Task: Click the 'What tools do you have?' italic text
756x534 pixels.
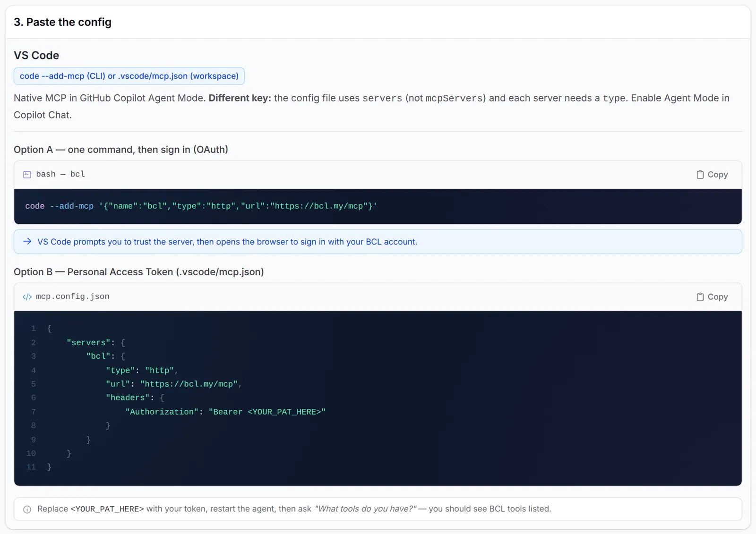Action: click(x=366, y=509)
